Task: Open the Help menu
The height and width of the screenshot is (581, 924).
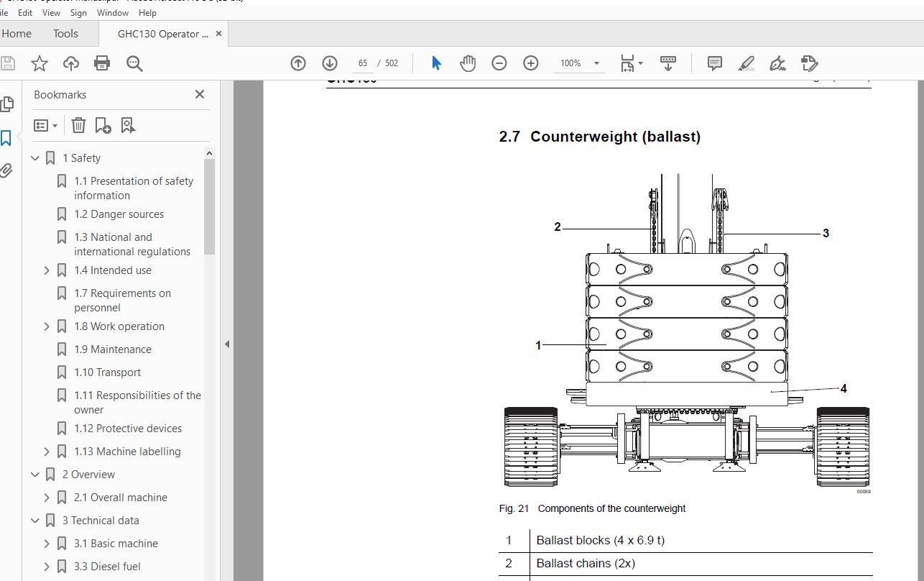Action: [x=147, y=13]
